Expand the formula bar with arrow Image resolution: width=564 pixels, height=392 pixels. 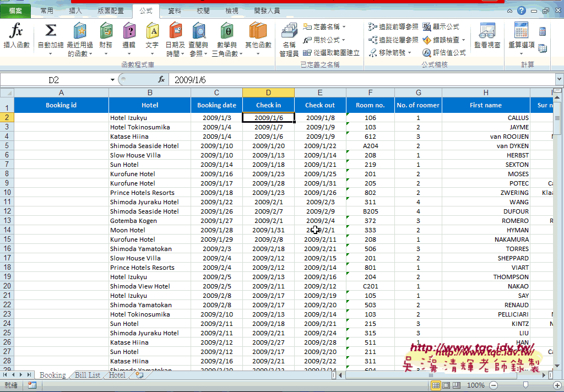[x=559, y=79]
